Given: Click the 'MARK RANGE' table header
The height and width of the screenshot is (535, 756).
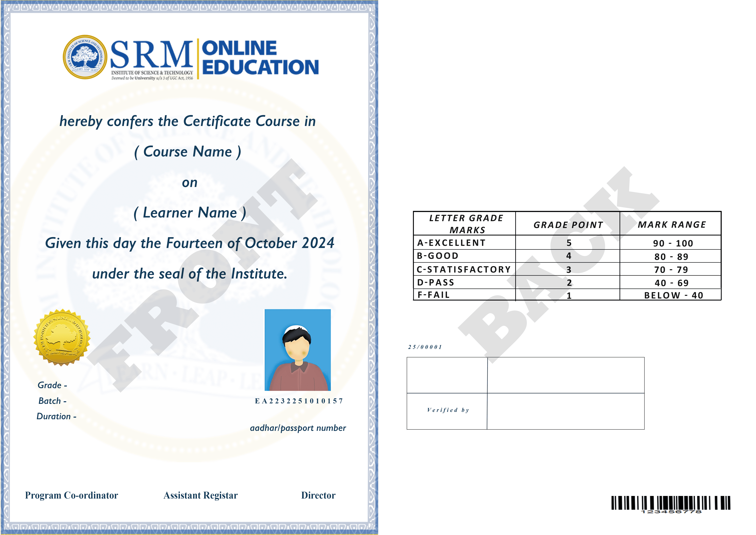Looking at the screenshot, I should [671, 223].
